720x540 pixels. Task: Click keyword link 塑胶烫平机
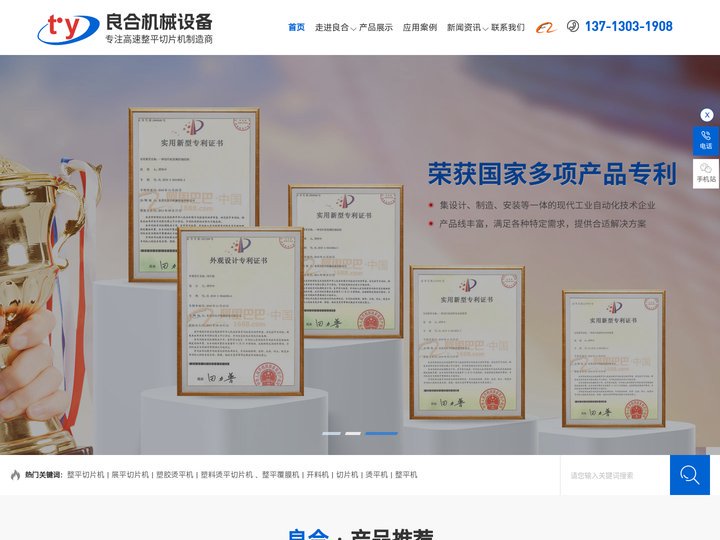(174, 475)
